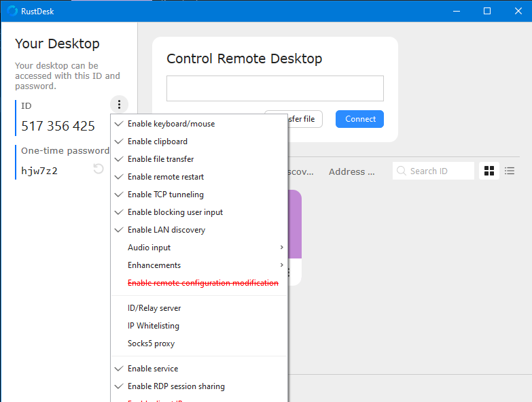532x402 pixels.
Task: Open the Address book tab
Action: click(351, 172)
